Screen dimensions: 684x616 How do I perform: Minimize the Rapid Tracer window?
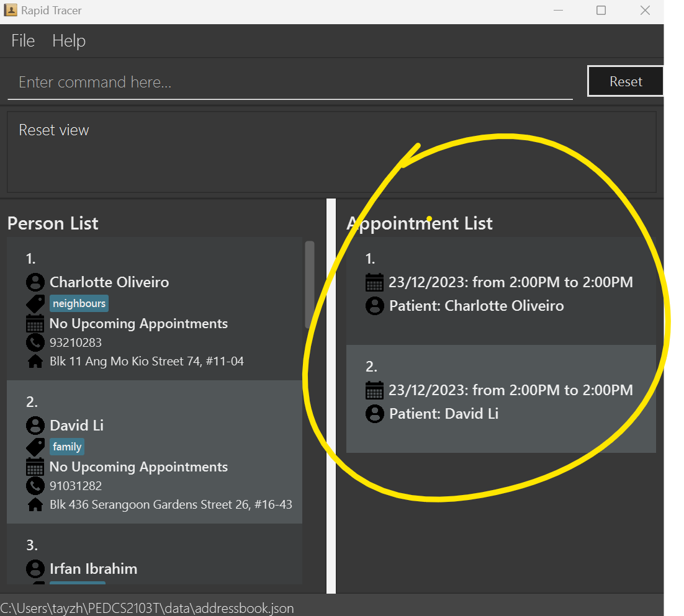click(x=559, y=10)
